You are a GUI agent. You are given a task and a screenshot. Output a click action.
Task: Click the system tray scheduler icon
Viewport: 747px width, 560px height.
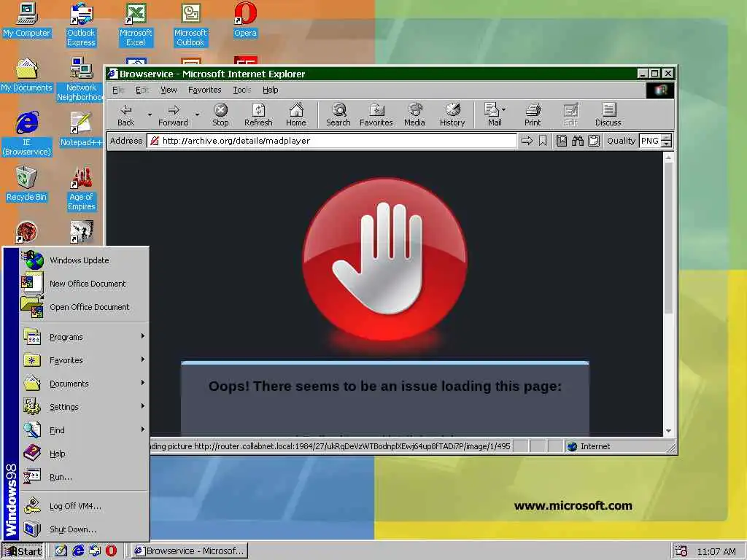pos(681,551)
